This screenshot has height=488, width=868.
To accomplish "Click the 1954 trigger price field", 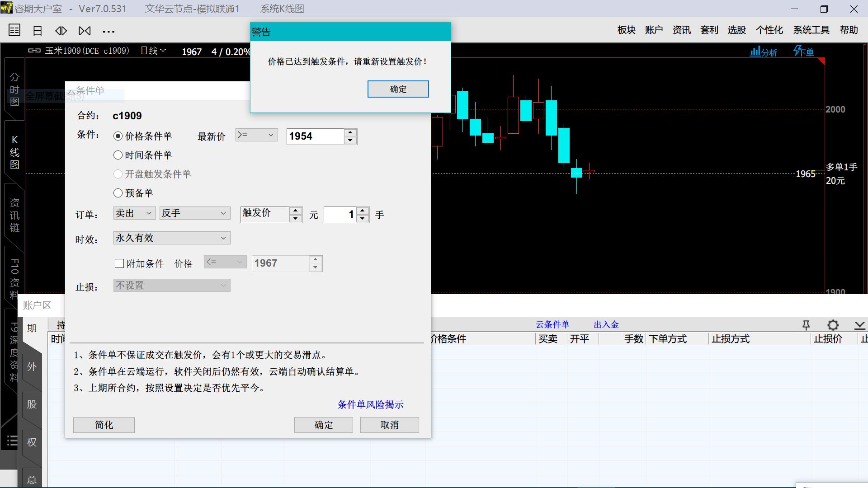I will tap(315, 136).
